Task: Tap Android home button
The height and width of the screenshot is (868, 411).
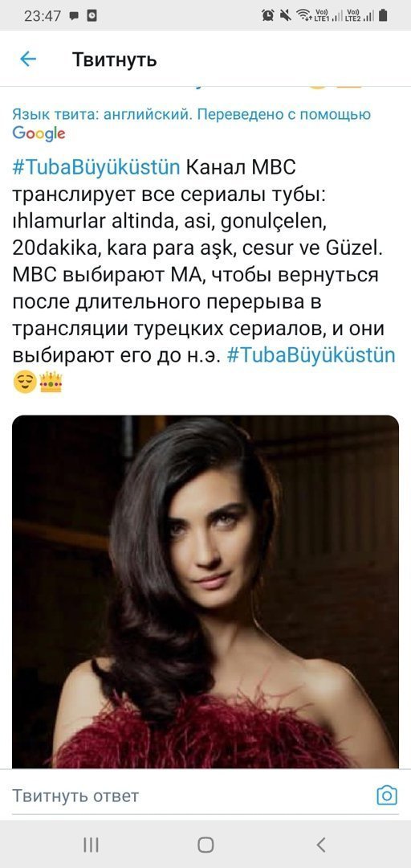Action: (x=205, y=844)
